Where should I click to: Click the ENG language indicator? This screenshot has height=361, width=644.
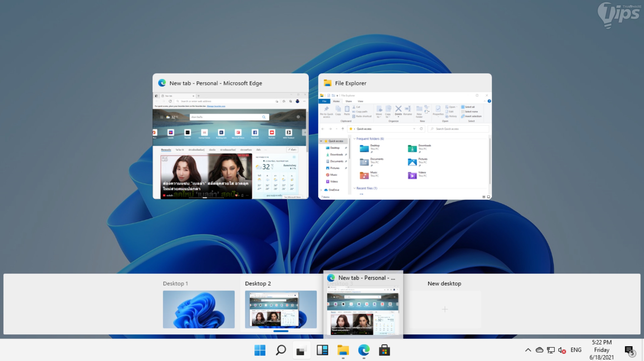(x=576, y=350)
